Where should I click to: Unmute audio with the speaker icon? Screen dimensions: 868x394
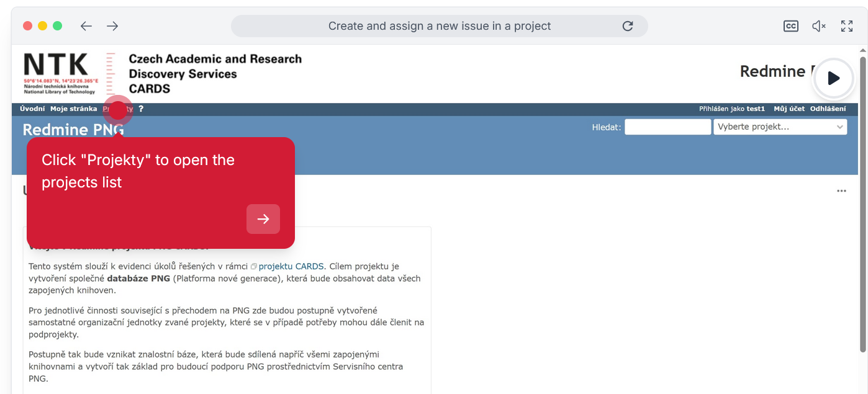click(819, 26)
